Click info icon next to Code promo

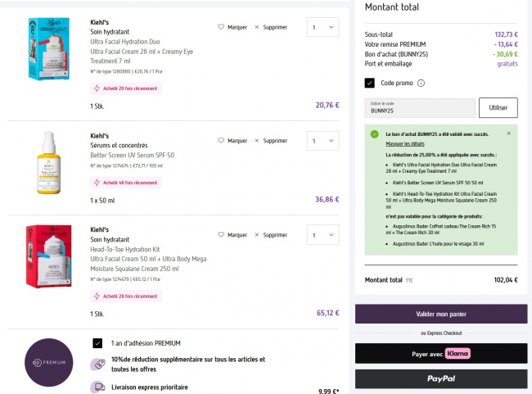(x=421, y=83)
